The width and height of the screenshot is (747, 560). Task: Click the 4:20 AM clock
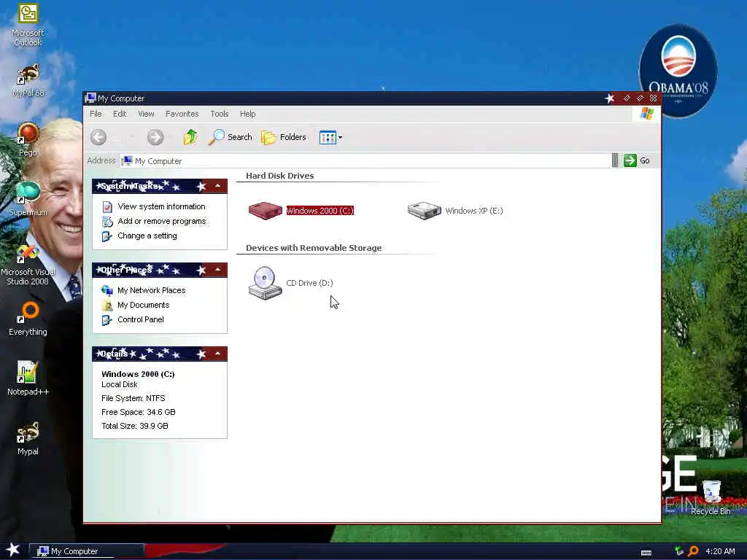pos(720,551)
